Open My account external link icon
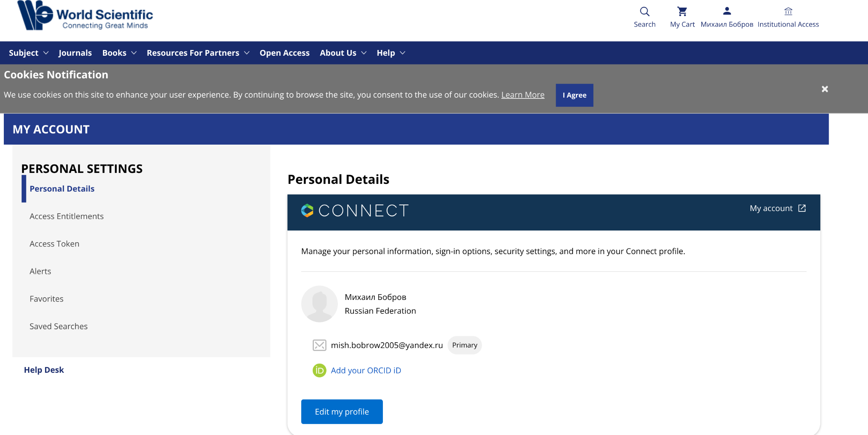The image size is (868, 435). tap(802, 208)
